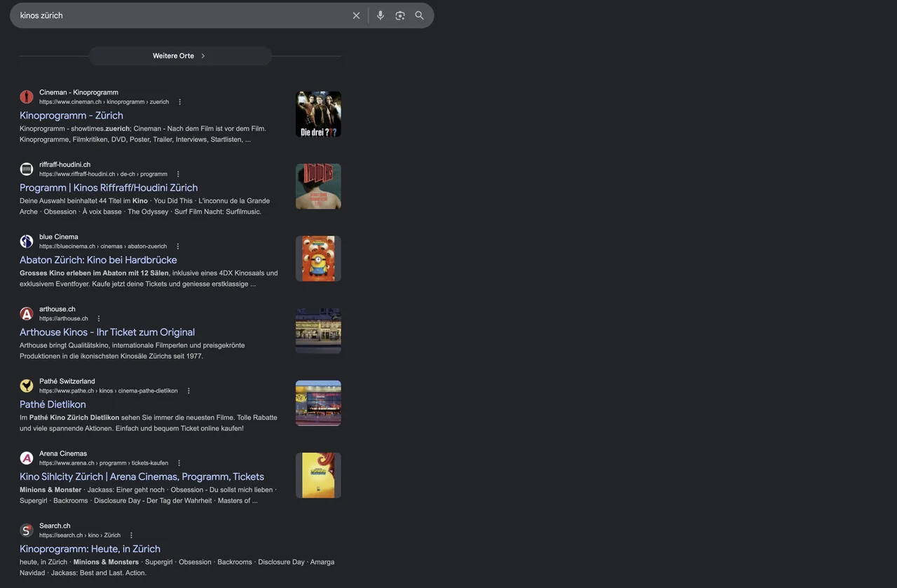Open Arthouse Kinos - Ihr Ticket zum Original

click(x=107, y=332)
